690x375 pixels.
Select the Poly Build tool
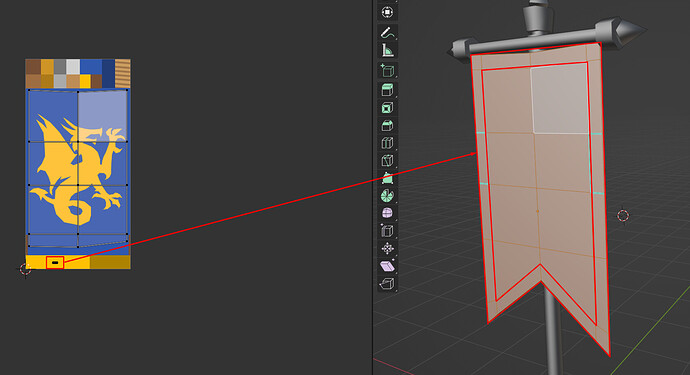[x=387, y=178]
